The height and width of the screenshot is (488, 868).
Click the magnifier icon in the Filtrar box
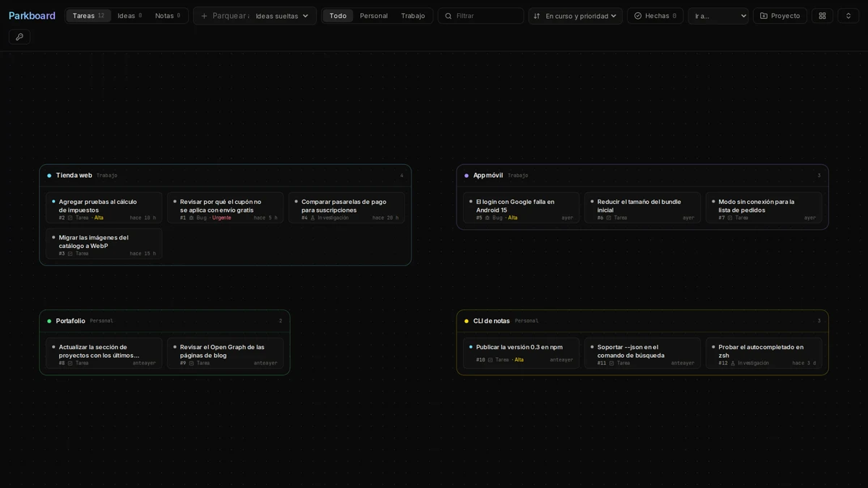(x=448, y=16)
